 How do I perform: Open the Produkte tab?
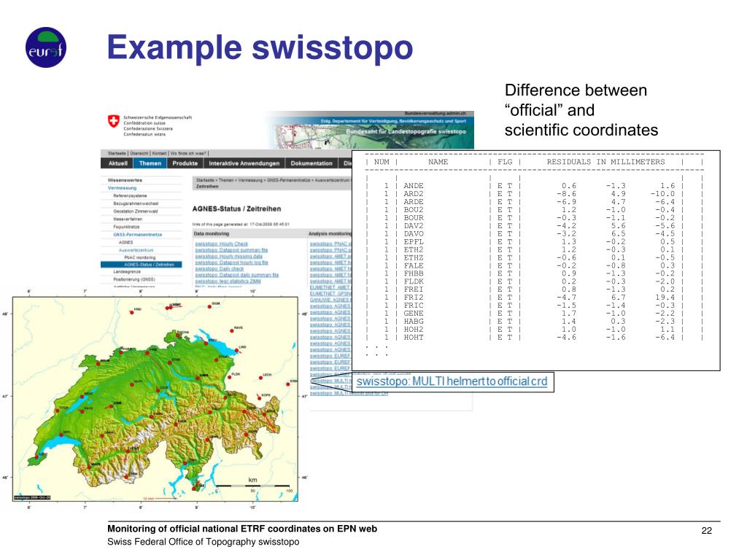(185, 163)
